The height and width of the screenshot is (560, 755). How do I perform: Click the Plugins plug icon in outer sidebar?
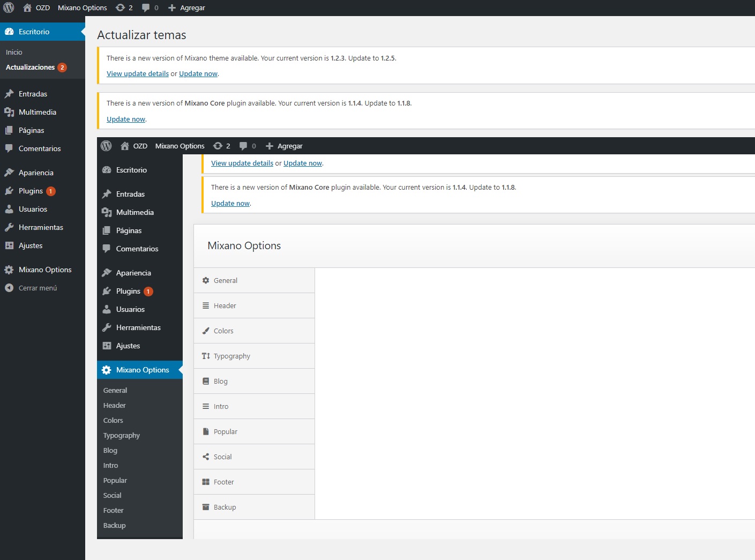coord(9,191)
